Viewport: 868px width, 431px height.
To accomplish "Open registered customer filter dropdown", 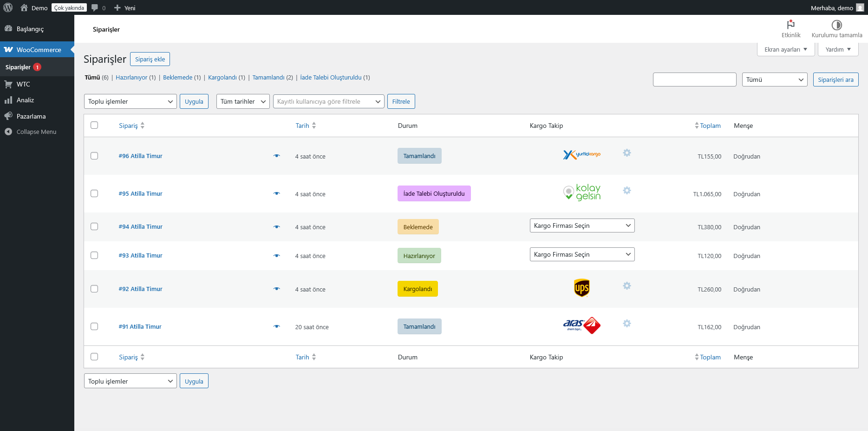I will click(x=329, y=101).
